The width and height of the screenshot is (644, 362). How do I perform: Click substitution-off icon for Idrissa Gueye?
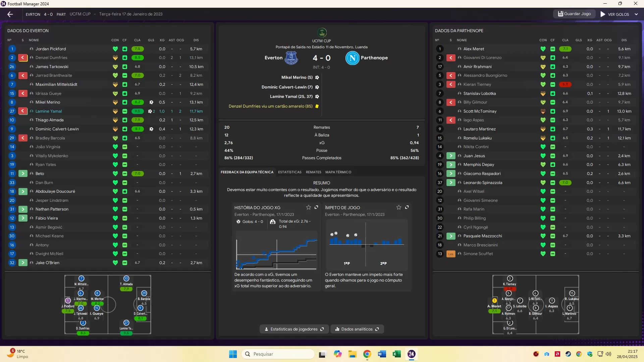click(23, 94)
